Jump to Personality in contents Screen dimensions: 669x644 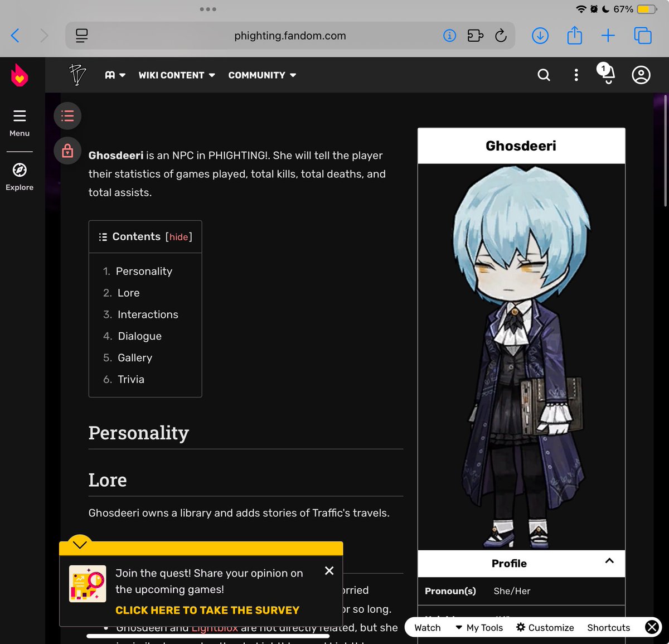click(144, 272)
